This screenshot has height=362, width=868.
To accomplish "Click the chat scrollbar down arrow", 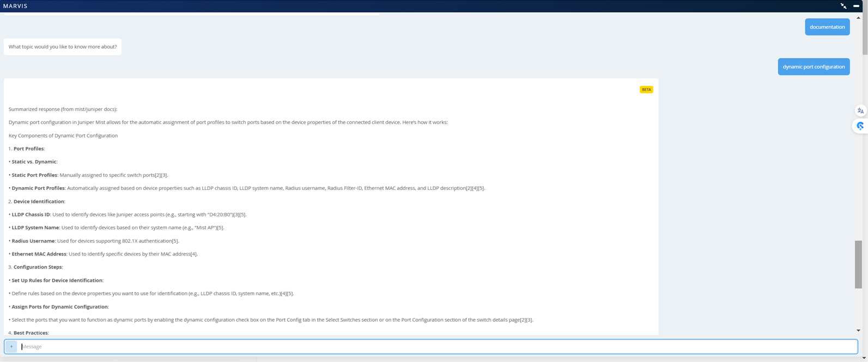I will pyautogui.click(x=858, y=330).
